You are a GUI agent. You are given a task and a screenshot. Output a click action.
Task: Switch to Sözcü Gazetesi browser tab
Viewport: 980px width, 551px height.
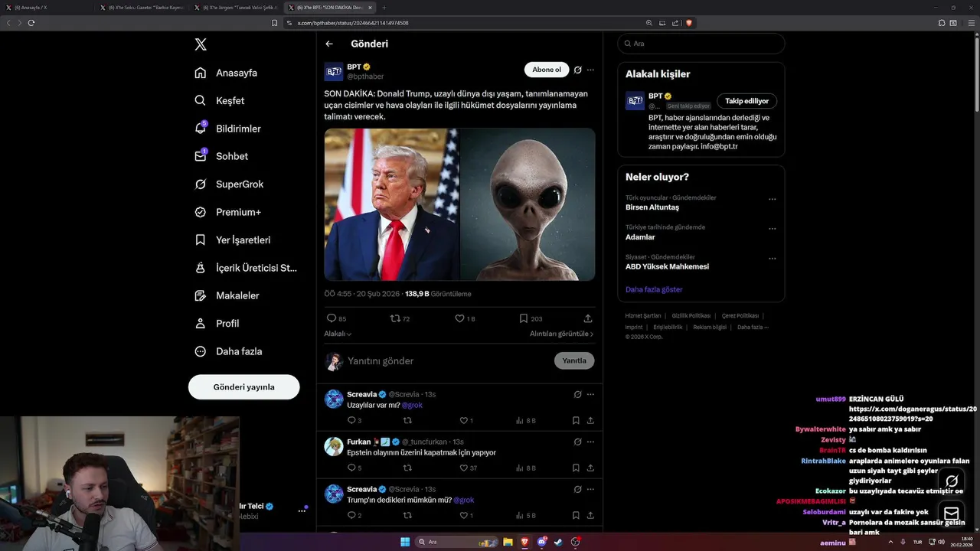(x=142, y=8)
